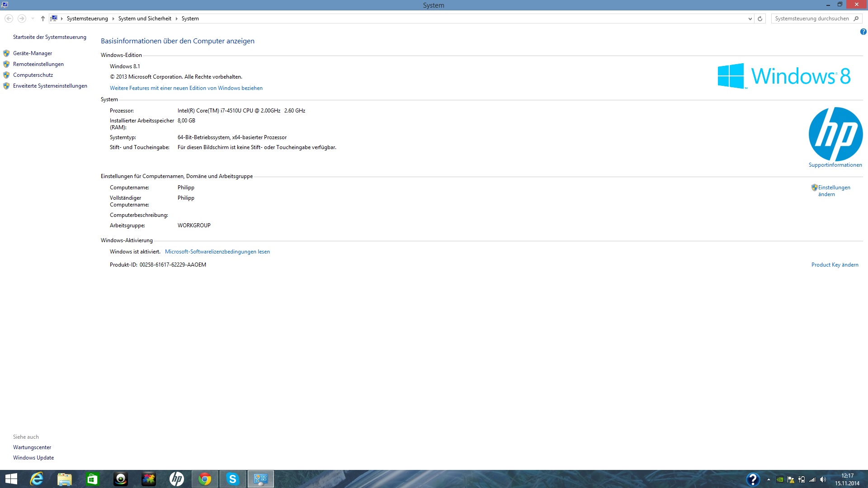Select 'System und Sicherheit' breadcrumb item
This screenshot has width=868, height=488.
[x=145, y=19]
